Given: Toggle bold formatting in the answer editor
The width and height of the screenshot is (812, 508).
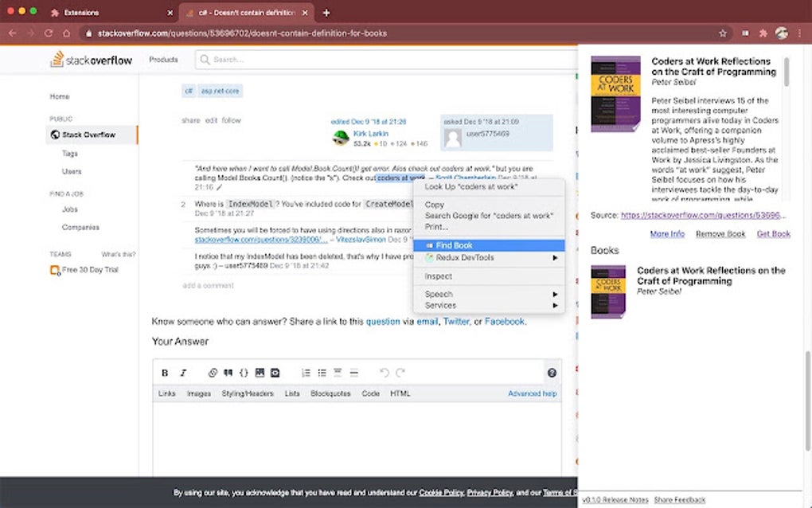Looking at the screenshot, I should tap(165, 373).
